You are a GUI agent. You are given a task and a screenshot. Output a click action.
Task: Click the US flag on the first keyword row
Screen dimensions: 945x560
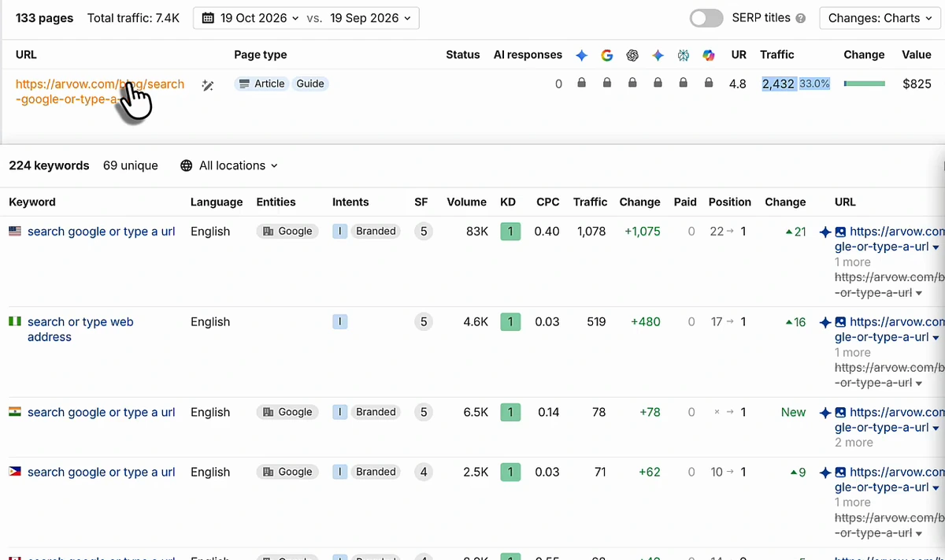[15, 232]
